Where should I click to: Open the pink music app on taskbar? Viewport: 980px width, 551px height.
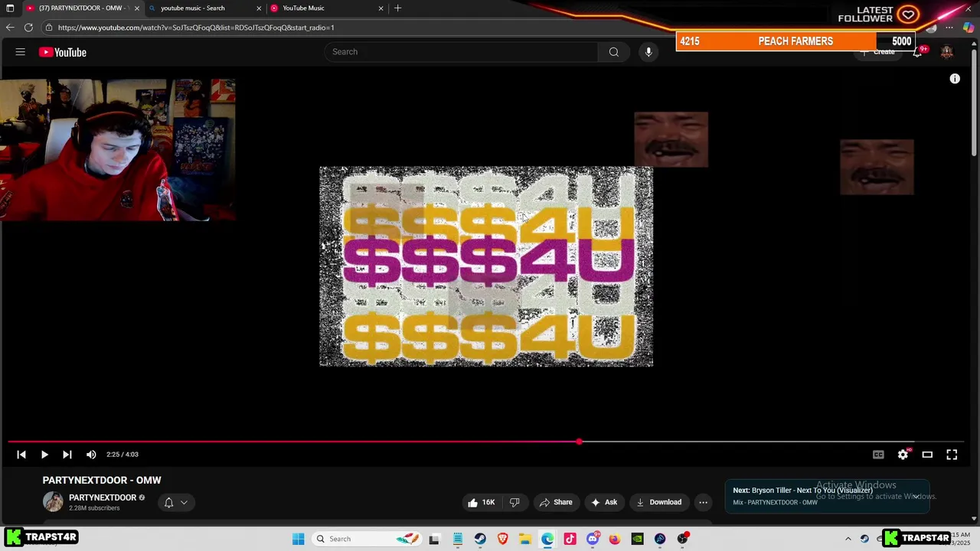pos(570,539)
